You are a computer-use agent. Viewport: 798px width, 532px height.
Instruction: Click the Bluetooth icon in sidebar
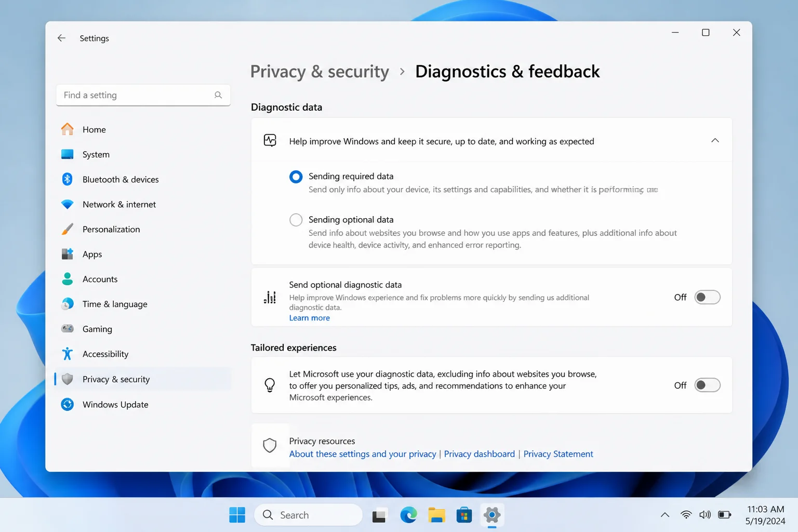pyautogui.click(x=67, y=179)
